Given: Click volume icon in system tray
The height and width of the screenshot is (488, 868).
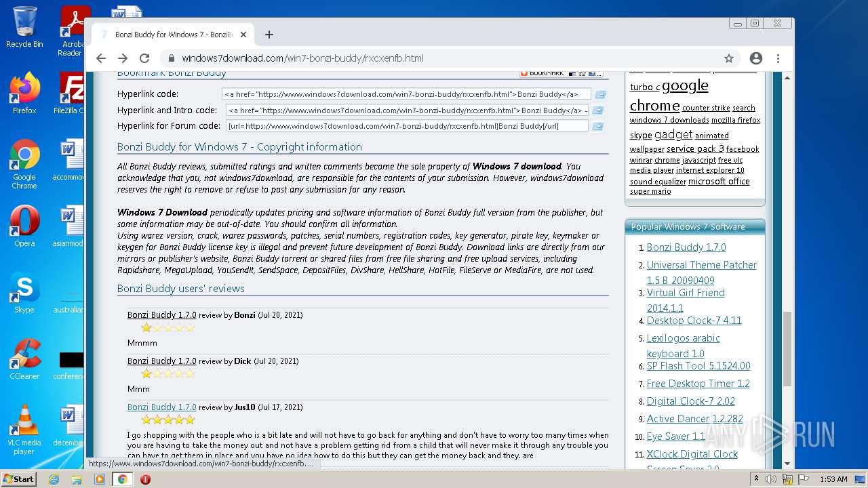Looking at the screenshot, I should tap(770, 479).
